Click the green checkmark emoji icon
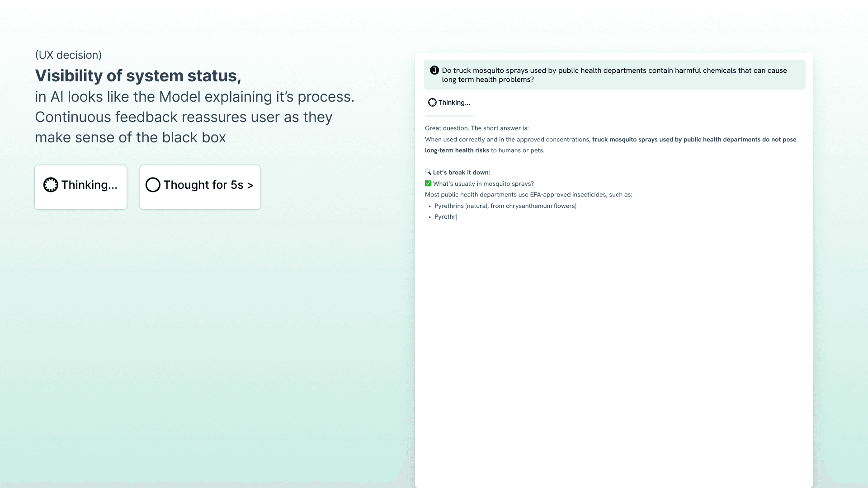The height and width of the screenshot is (488, 868). click(428, 183)
